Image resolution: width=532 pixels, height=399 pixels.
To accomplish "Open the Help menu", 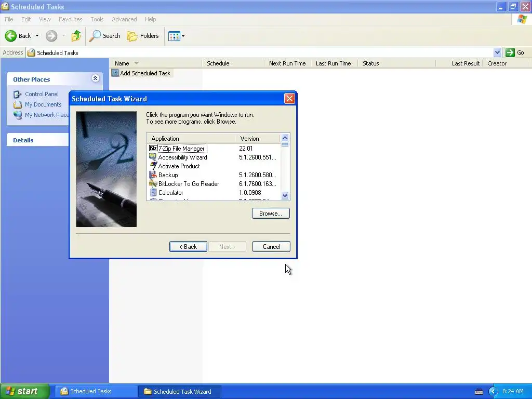I will coord(150,19).
